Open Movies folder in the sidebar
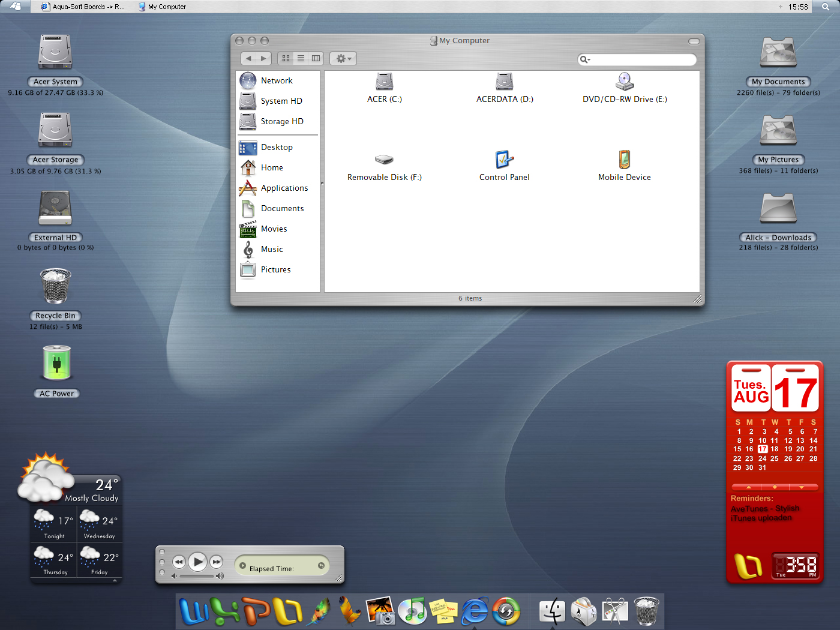 click(263, 229)
